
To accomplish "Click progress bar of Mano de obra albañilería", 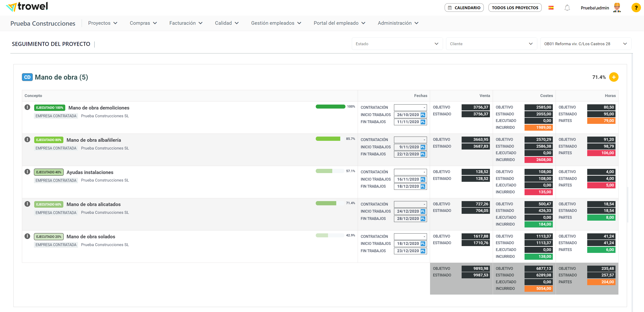I will [x=330, y=139].
